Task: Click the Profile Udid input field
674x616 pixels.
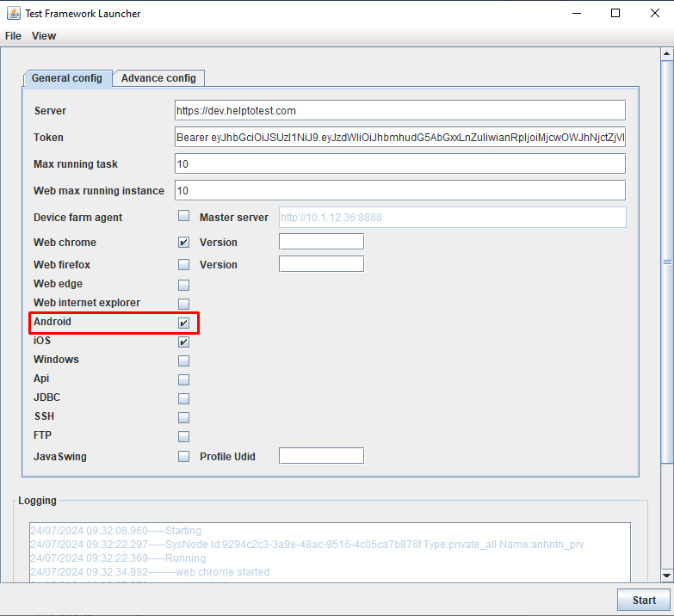Action: (322, 456)
